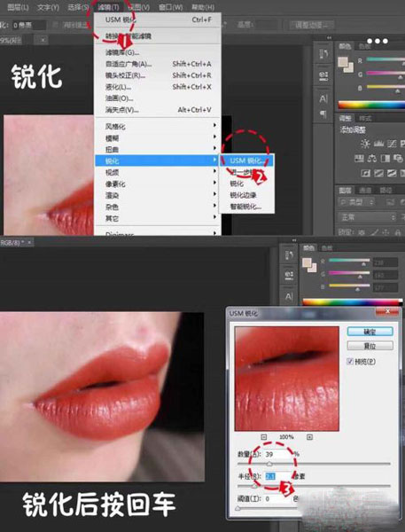
Task: Expand the 像素化 submenu
Action: (x=158, y=184)
